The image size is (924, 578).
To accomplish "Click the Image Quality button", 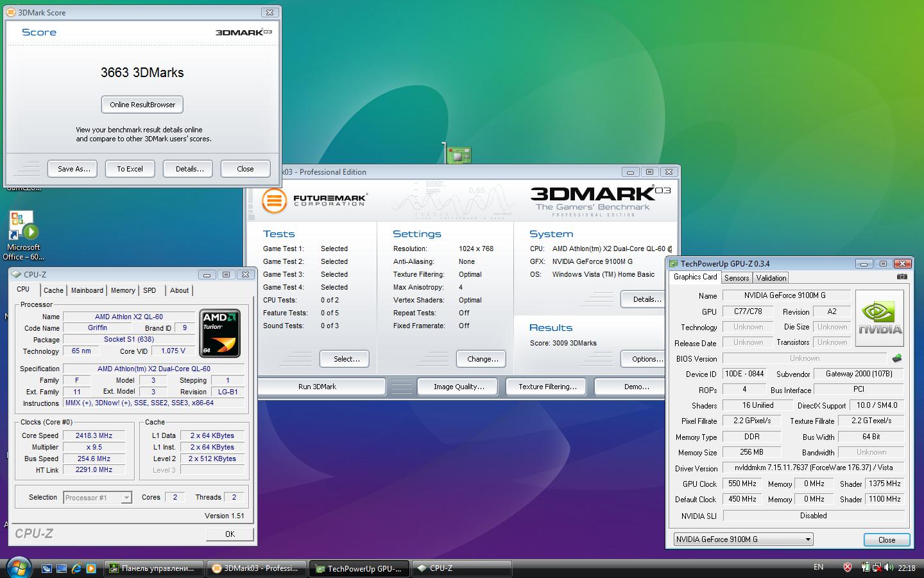I will pos(458,387).
